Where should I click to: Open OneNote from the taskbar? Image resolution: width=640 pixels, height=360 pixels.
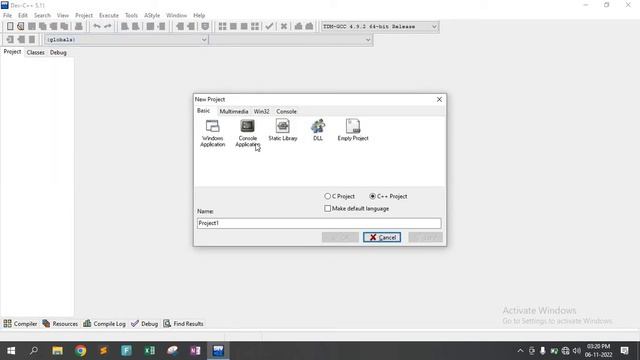pos(195,351)
